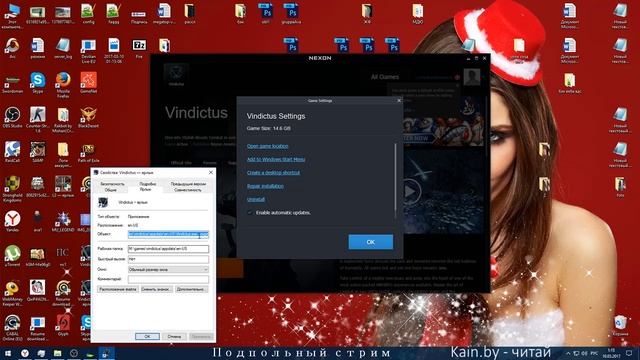Click Отмена in the shortcut properties window
Image resolution: width=640 pixels, height=360 pixels.
[174, 336]
